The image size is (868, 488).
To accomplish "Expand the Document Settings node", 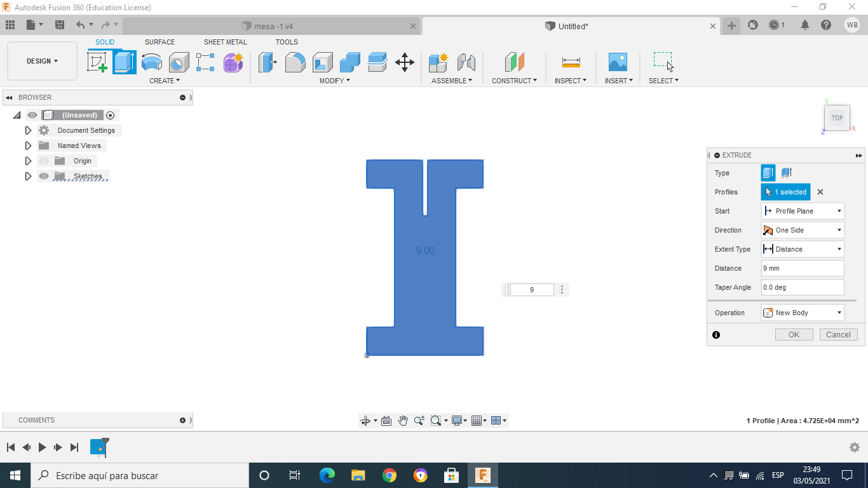I will pos(28,130).
